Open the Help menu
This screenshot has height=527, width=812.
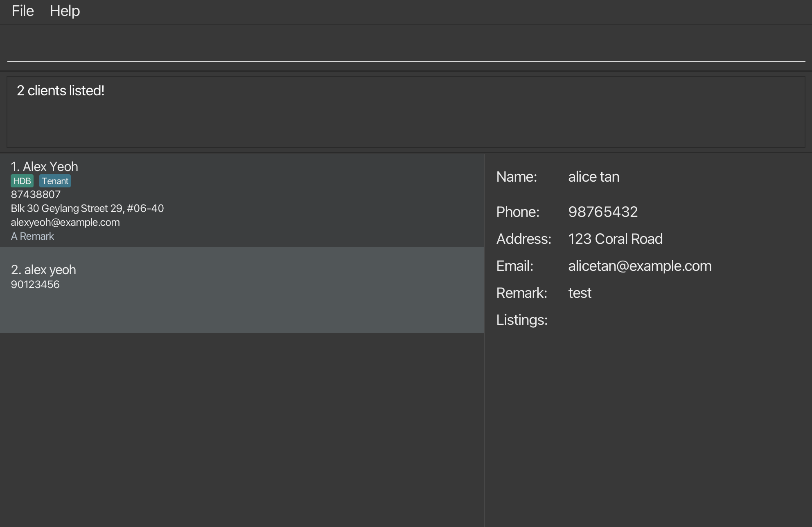tap(65, 11)
